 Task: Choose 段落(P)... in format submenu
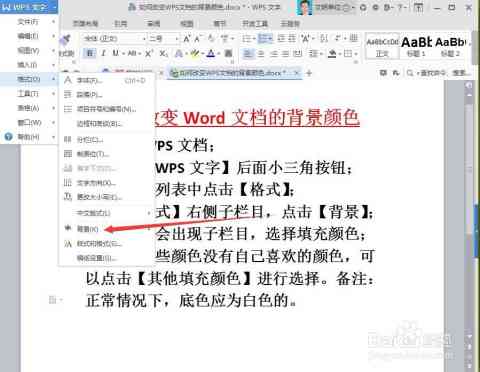(x=107, y=95)
